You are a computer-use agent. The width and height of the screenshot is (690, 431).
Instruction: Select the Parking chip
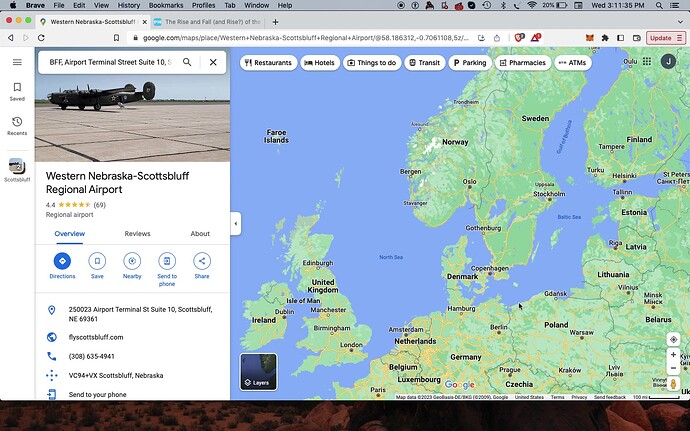coord(470,63)
